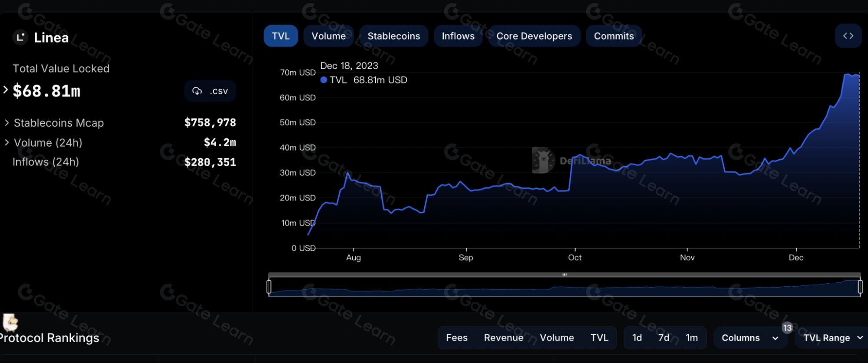This screenshot has width=868, height=363.
Task: Select the 7d time period button
Action: 663,338
